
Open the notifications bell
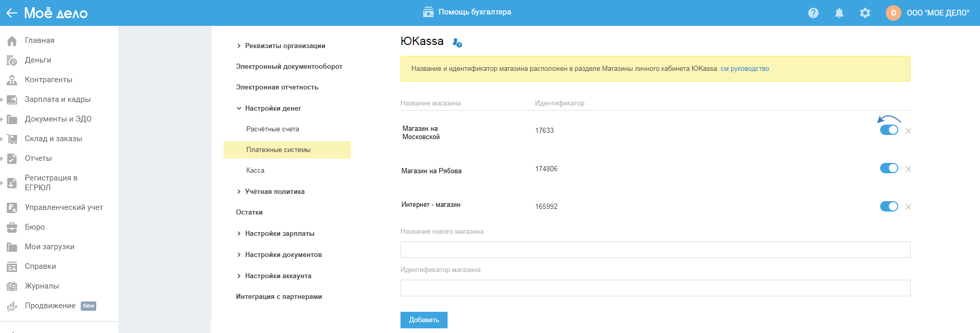839,13
